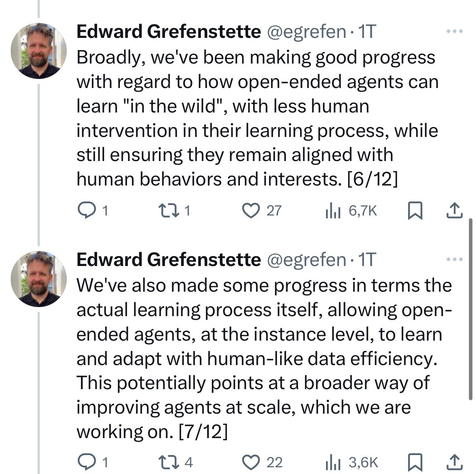The image size is (476, 474).
Task: Bookmark the 7/12 tweet
Action: 414,462
